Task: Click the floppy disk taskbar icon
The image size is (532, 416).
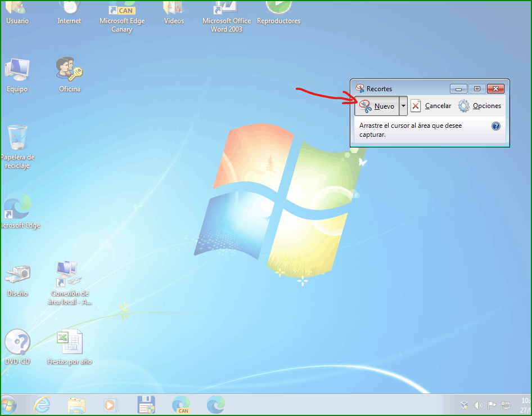Action: click(x=146, y=405)
